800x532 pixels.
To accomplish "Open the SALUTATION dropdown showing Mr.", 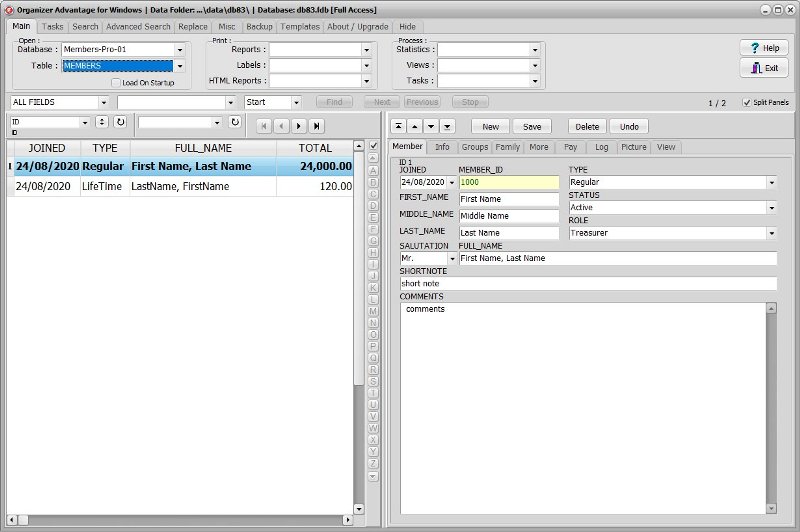I will click(452, 259).
